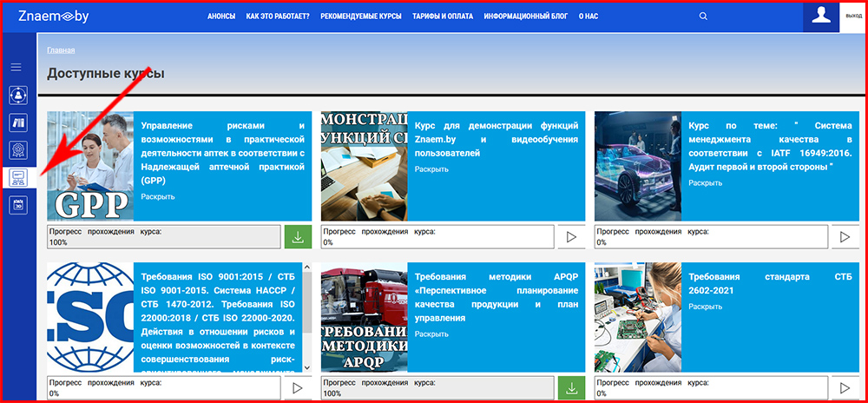Click the СТБ 2602-2021 electronics lab thumbnail

tap(638, 317)
